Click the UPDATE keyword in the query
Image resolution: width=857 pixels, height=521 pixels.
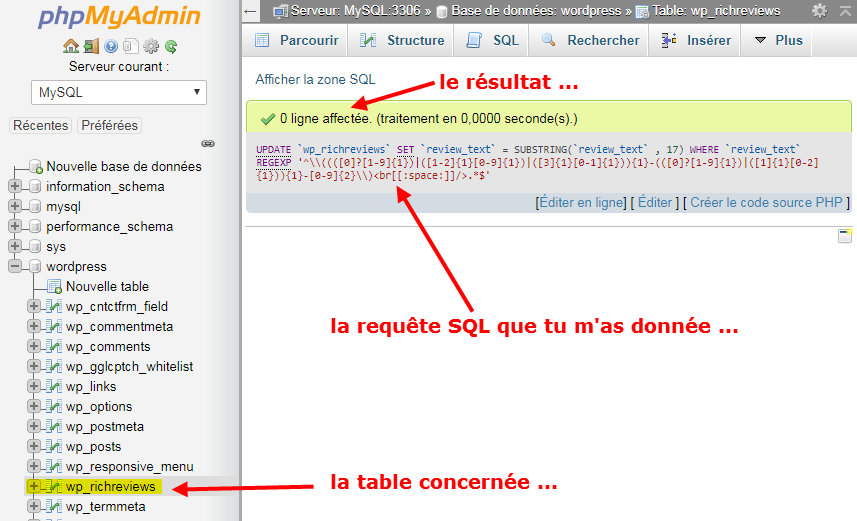click(273, 149)
